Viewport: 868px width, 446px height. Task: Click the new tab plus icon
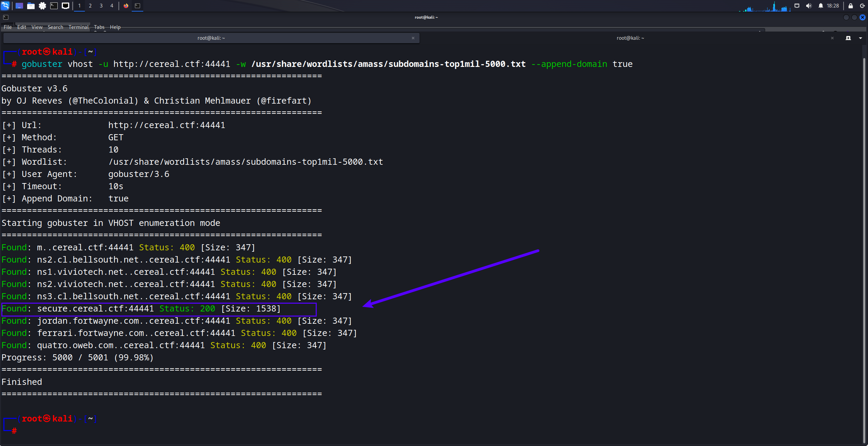(x=848, y=38)
